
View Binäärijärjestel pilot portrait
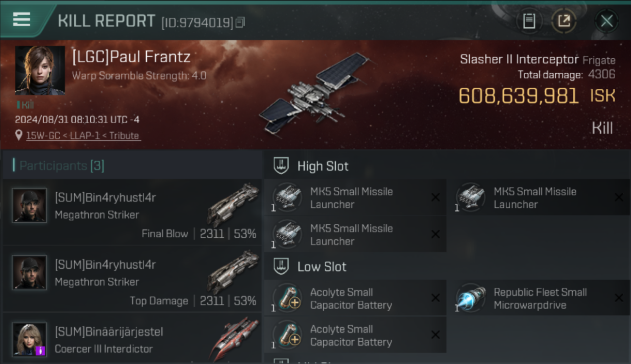pos(30,339)
